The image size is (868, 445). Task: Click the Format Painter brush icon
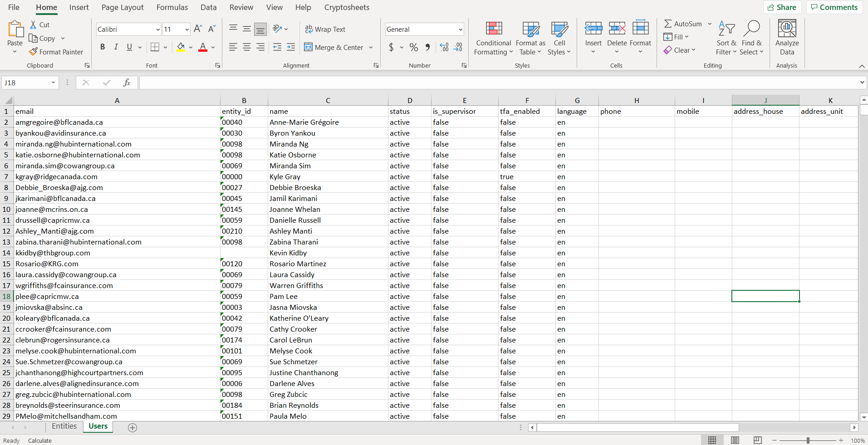coord(33,52)
